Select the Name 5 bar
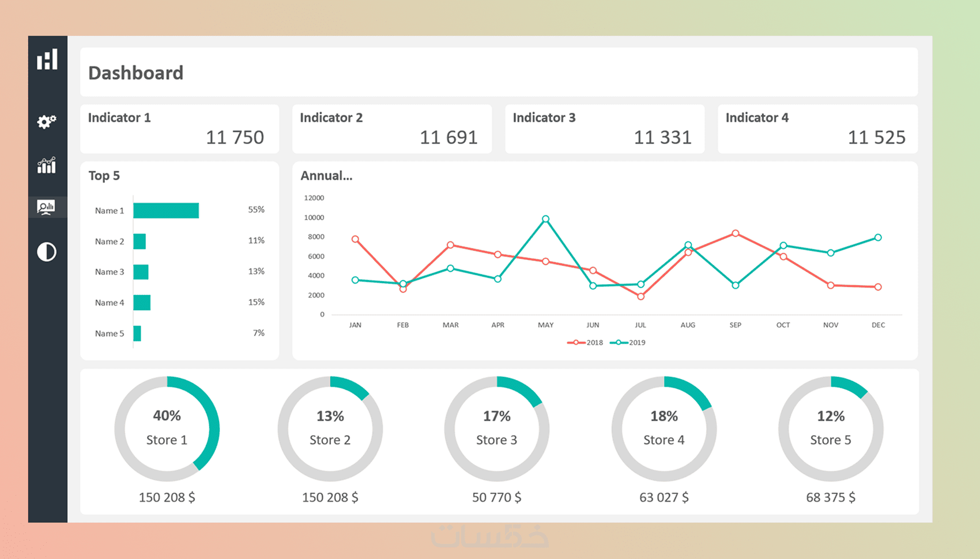 pos(137,333)
